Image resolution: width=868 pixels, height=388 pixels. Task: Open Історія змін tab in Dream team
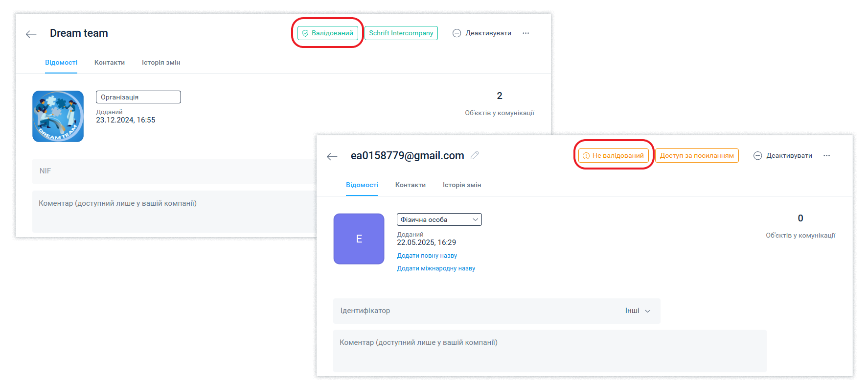[x=161, y=63]
